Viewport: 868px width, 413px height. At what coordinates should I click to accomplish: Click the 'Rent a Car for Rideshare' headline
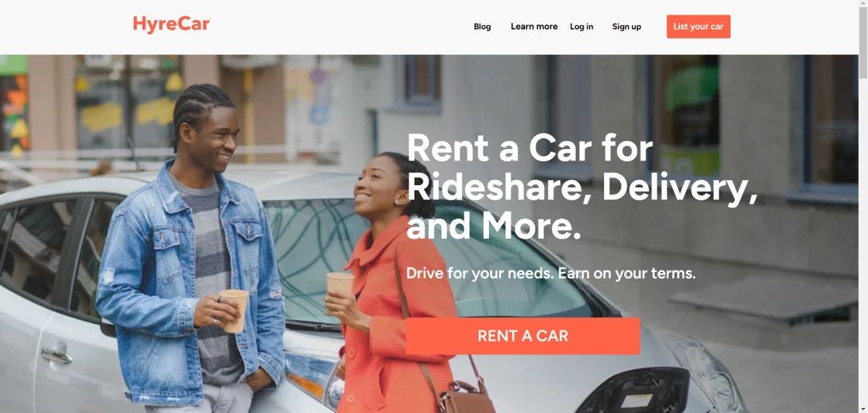tap(582, 187)
